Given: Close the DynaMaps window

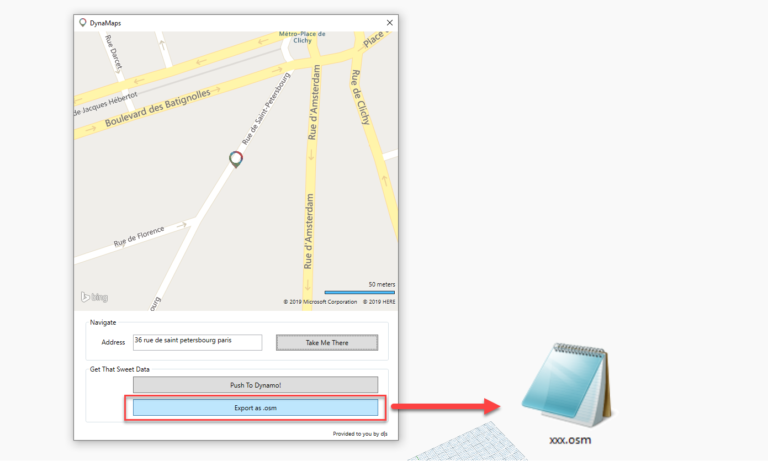Looking at the screenshot, I should (x=389, y=23).
